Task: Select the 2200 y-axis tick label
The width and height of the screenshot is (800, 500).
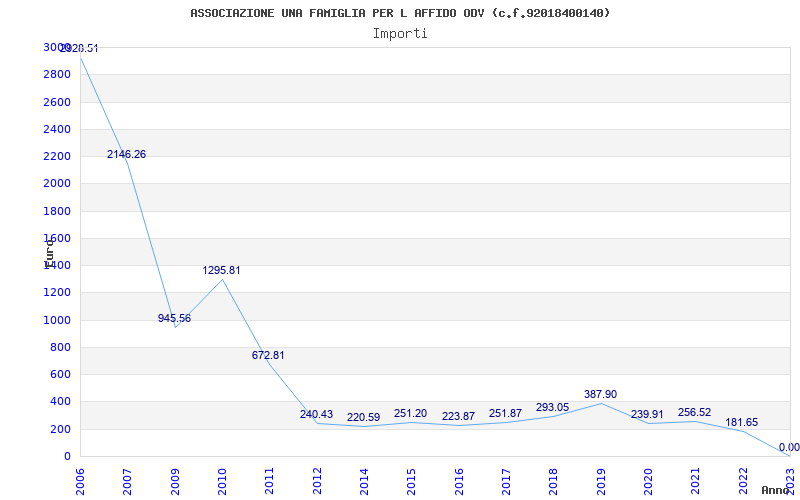Action: 57,156
